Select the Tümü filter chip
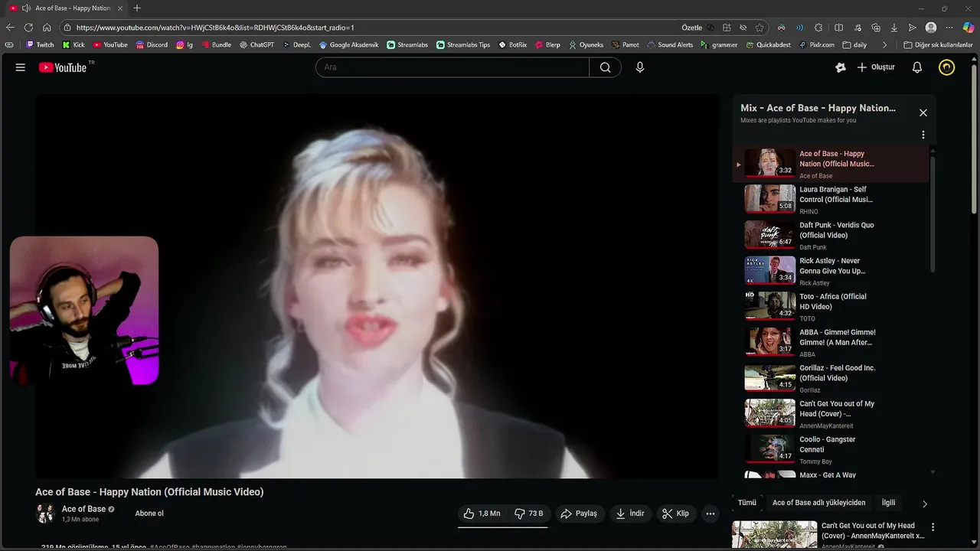980x551 pixels. tap(746, 503)
